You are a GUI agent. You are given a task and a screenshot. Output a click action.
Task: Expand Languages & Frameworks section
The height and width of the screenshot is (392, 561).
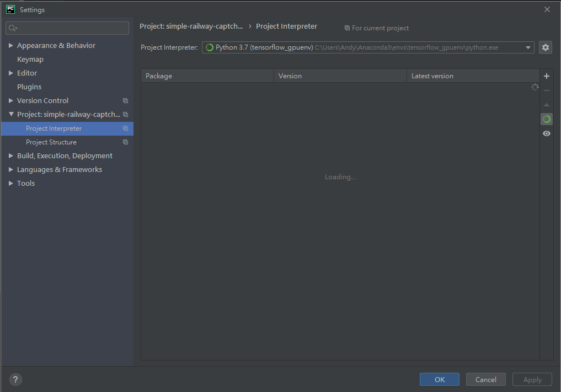(x=10, y=169)
